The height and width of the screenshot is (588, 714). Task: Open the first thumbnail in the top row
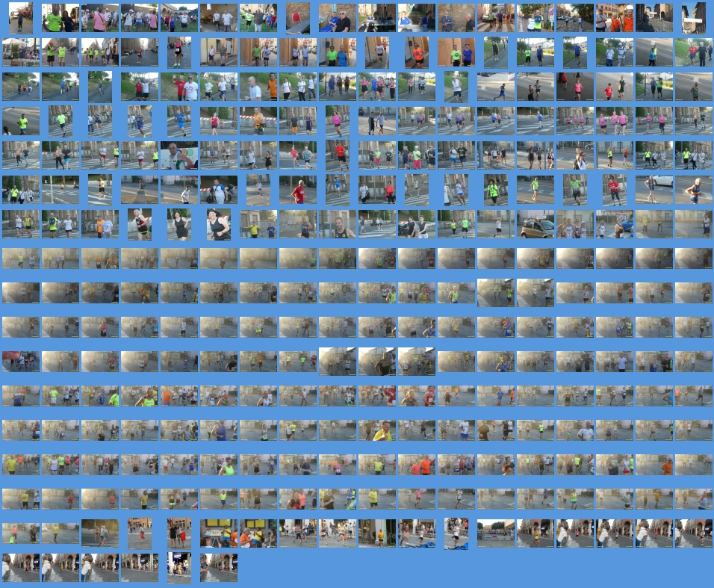coord(20,18)
